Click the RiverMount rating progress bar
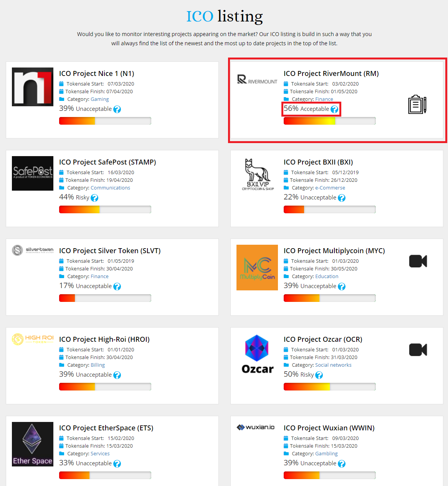 coord(330,121)
